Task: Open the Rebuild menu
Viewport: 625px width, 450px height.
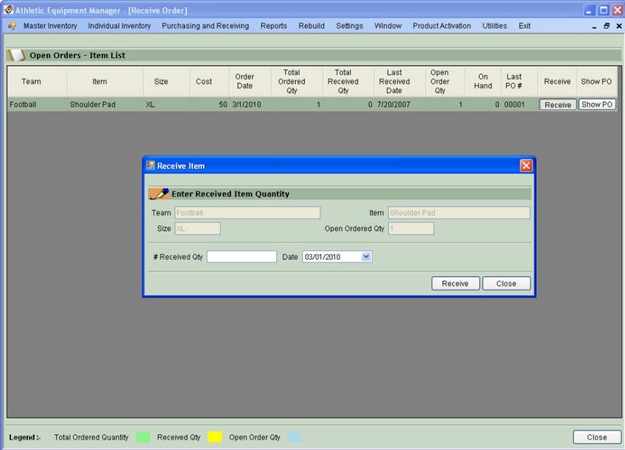Action: 311,26
